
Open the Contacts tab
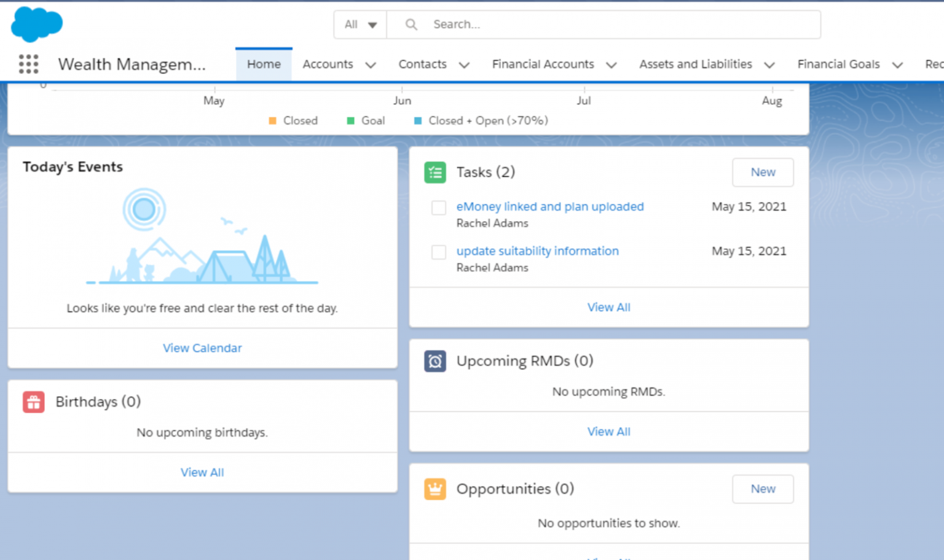pos(422,64)
